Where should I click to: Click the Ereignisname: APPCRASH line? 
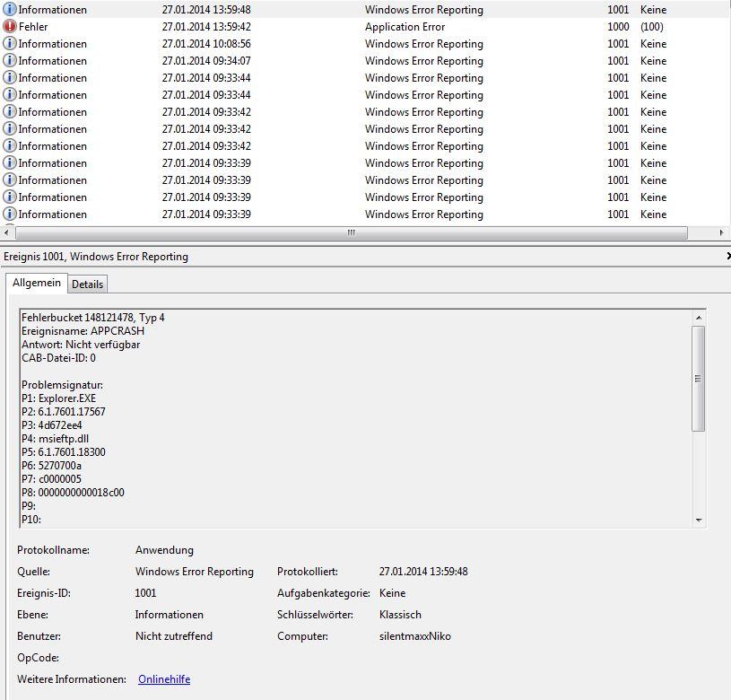83,331
